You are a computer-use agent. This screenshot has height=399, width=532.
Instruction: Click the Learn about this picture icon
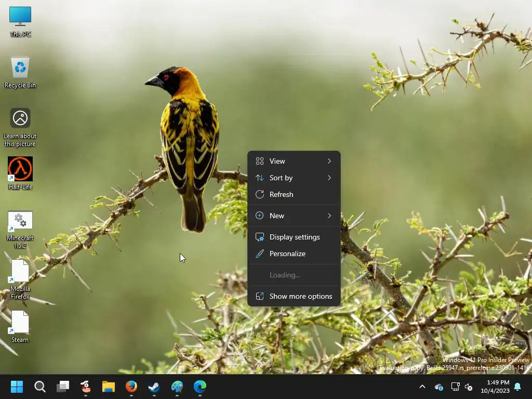tap(20, 128)
